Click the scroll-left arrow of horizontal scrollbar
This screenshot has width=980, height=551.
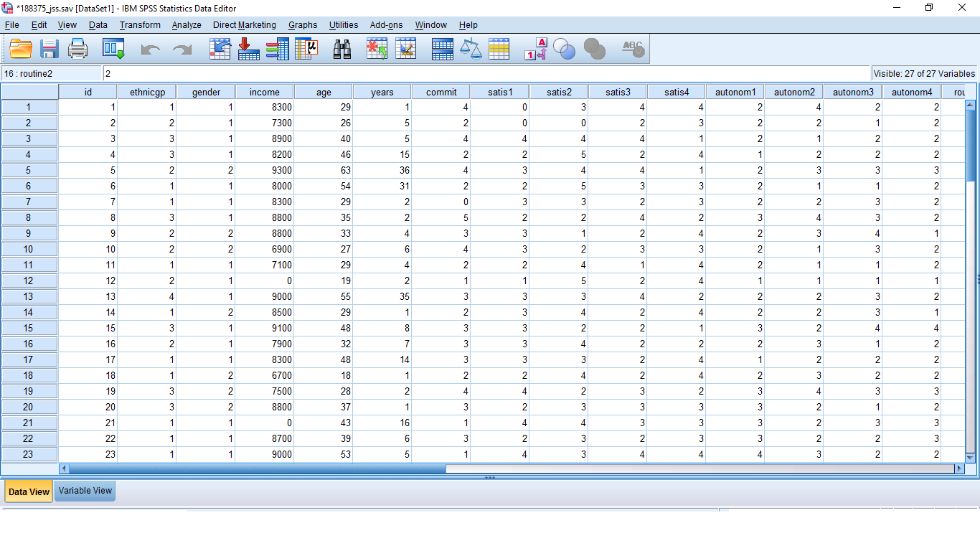click(x=64, y=468)
